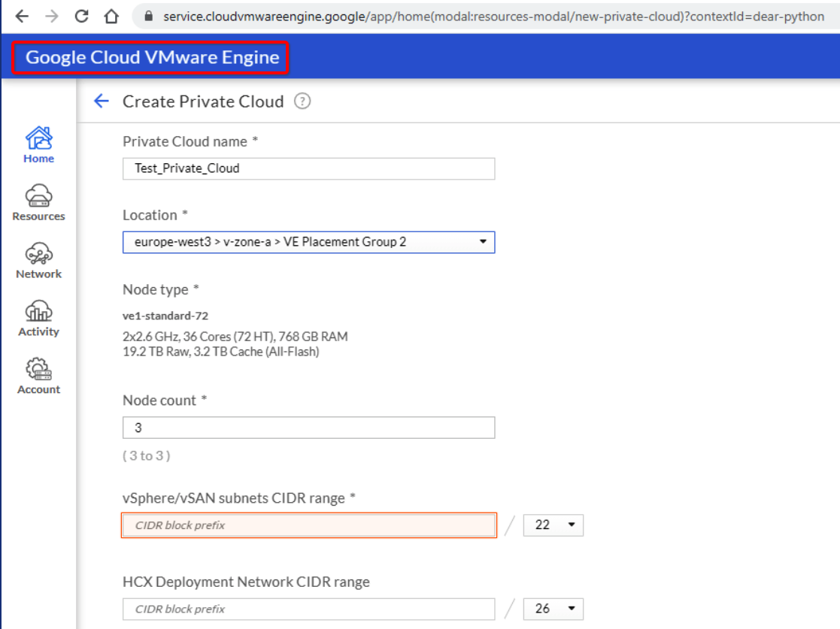Screen dimensions: 840x629
Task: Open the Activity section in sidebar
Action: click(38, 318)
